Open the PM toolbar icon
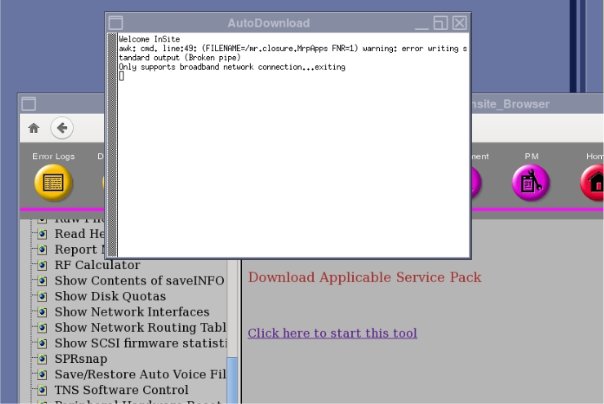The height and width of the screenshot is (404, 604). [x=531, y=181]
